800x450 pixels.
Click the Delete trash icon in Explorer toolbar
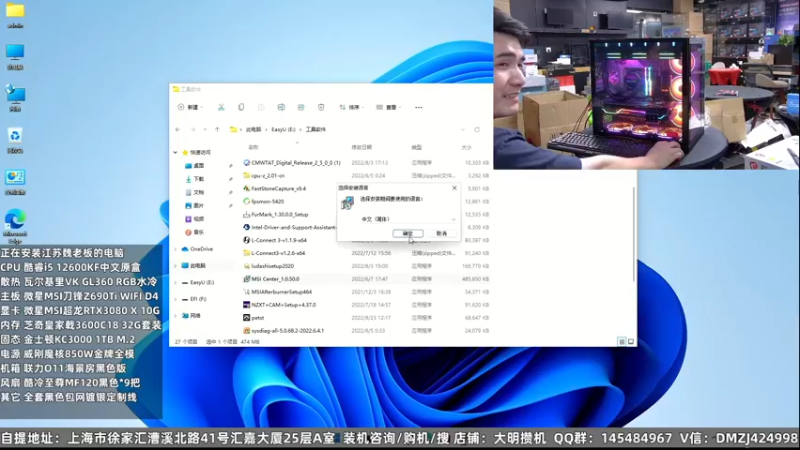click(321, 107)
